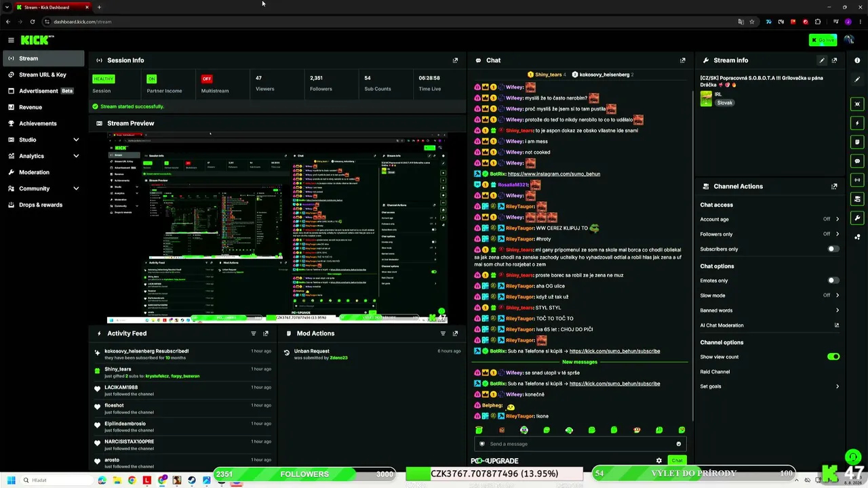Open the Set goals options
Viewport: 868px width, 488px height.
[770, 386]
